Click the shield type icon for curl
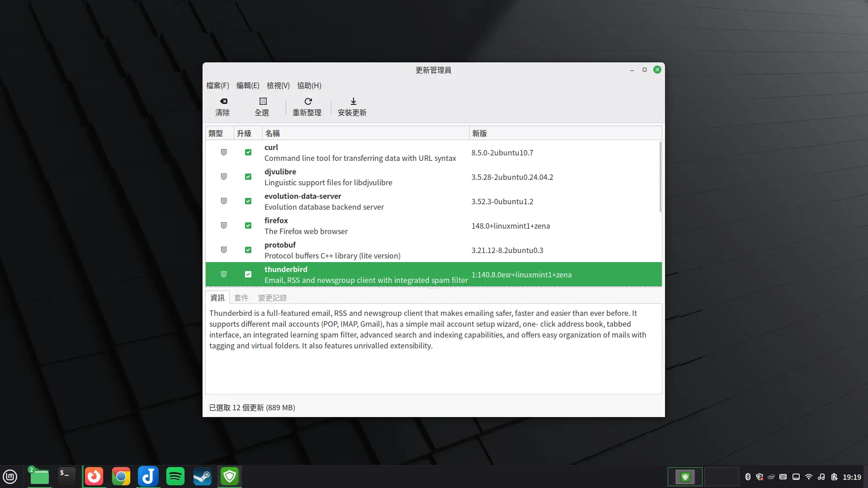868x488 pixels. [223, 152]
